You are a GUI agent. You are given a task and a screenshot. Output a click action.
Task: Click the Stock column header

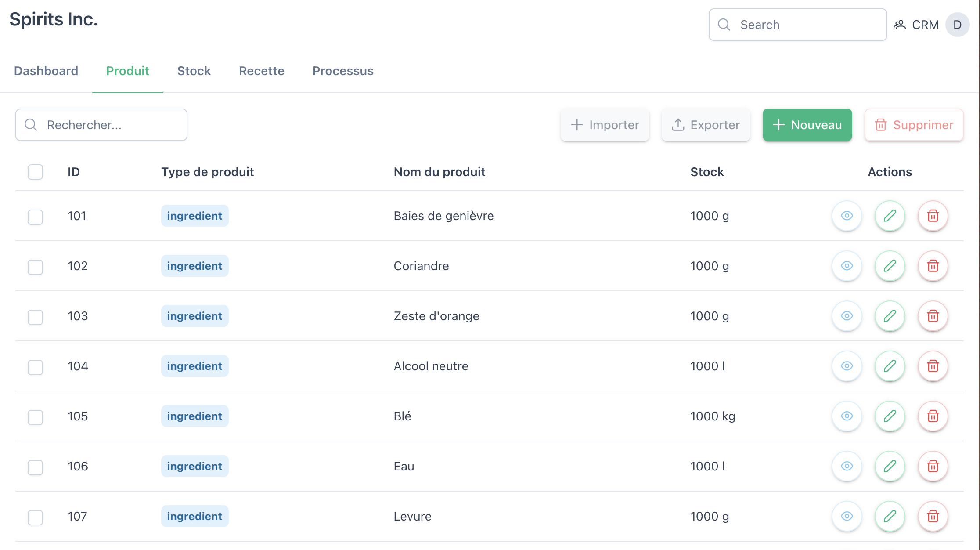click(x=706, y=172)
